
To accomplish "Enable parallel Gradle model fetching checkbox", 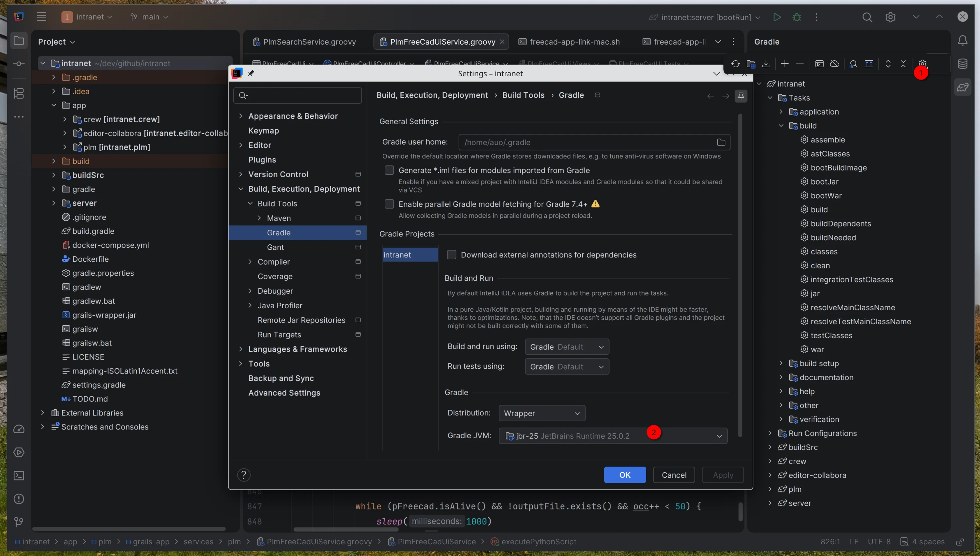I will (x=389, y=204).
